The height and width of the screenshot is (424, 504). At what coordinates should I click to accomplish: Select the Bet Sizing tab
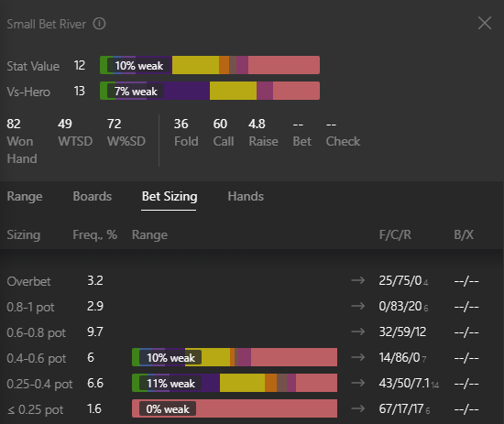click(170, 196)
